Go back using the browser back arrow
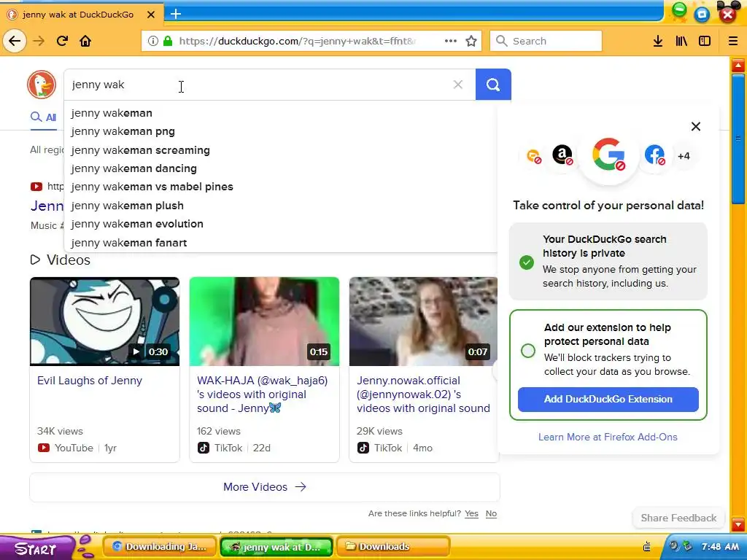 tap(15, 41)
